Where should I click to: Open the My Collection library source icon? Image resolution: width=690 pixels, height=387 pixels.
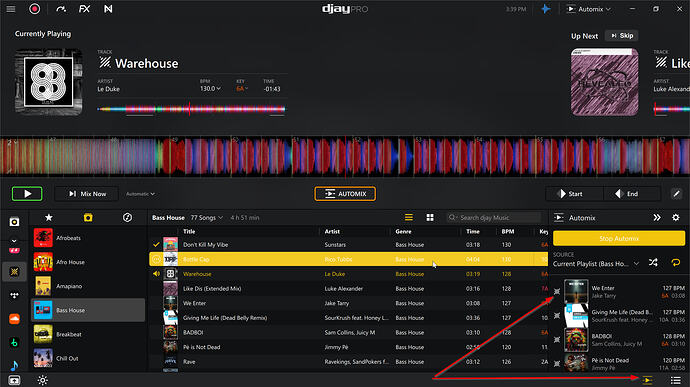point(15,221)
